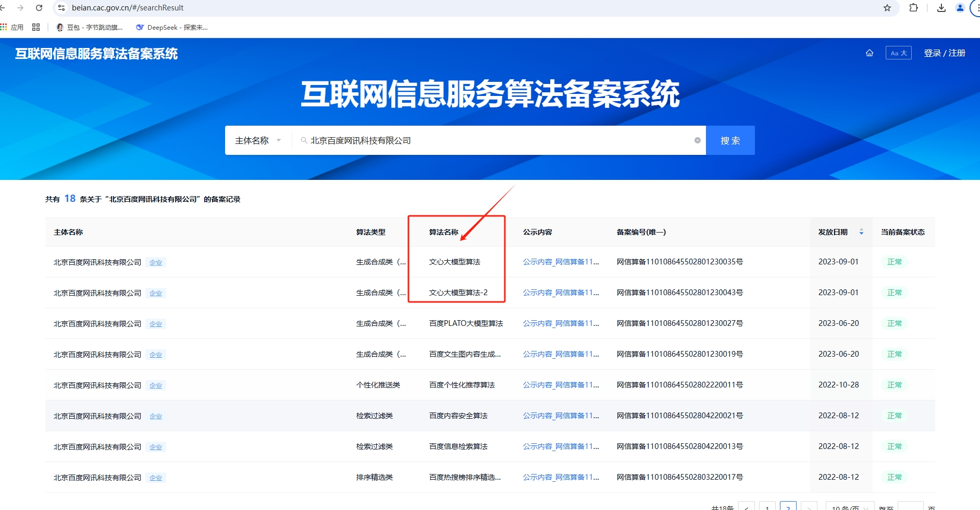This screenshot has width=980, height=510.
Task: Click 企业 tag in the 百度文生图内容生成 row
Action: pyautogui.click(x=156, y=355)
